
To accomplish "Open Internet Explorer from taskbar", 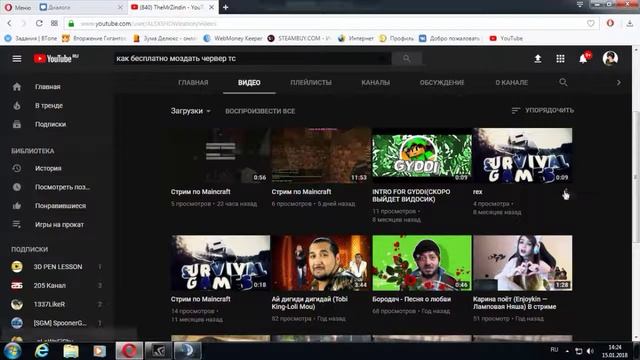I will coord(42,351).
